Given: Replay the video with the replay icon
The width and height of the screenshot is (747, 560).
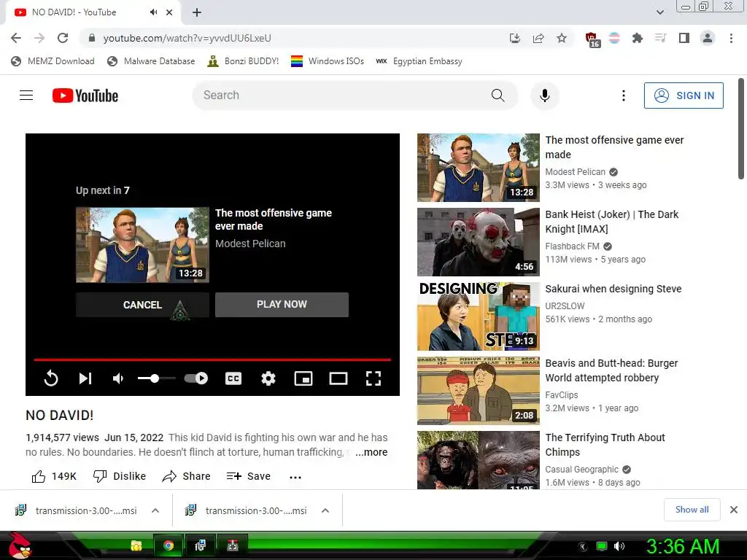Looking at the screenshot, I should point(51,378).
